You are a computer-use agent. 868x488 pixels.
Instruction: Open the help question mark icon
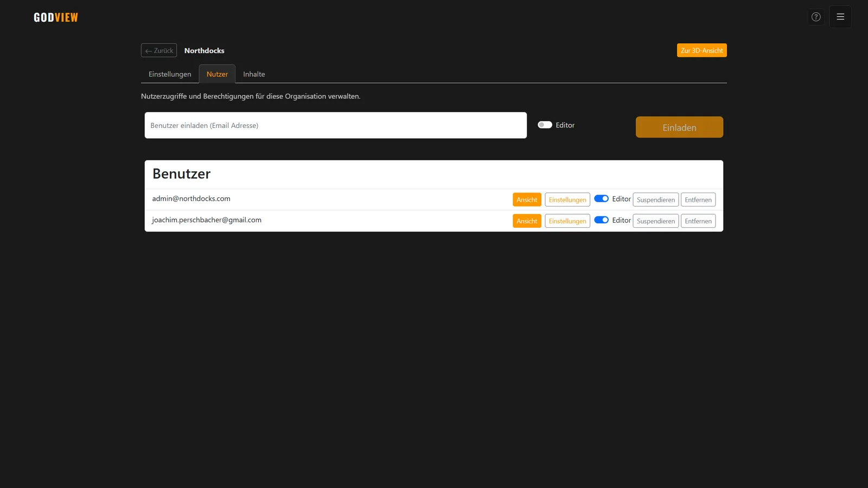coord(816,17)
